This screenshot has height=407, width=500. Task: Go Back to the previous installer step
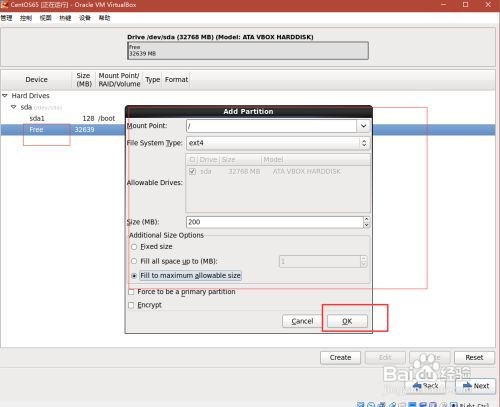click(x=426, y=386)
